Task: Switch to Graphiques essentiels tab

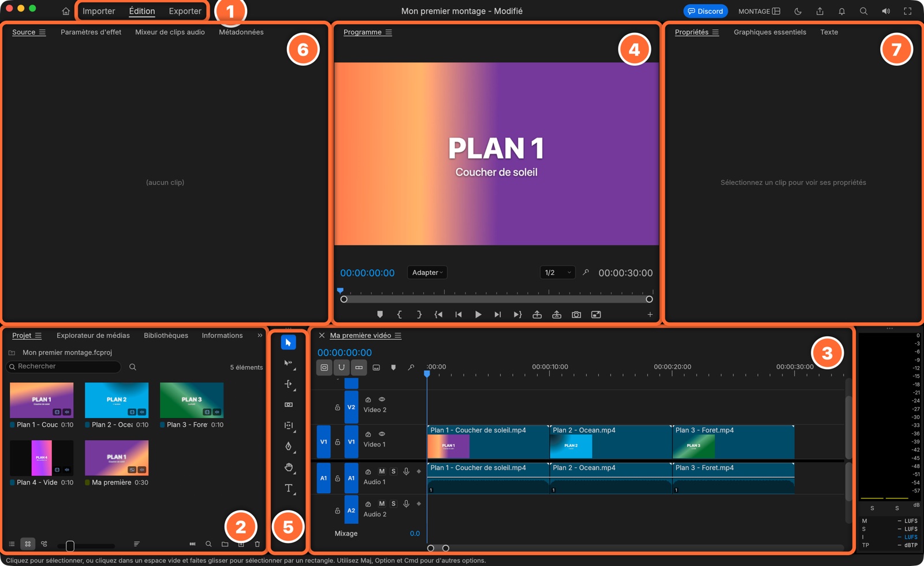Action: coord(770,32)
